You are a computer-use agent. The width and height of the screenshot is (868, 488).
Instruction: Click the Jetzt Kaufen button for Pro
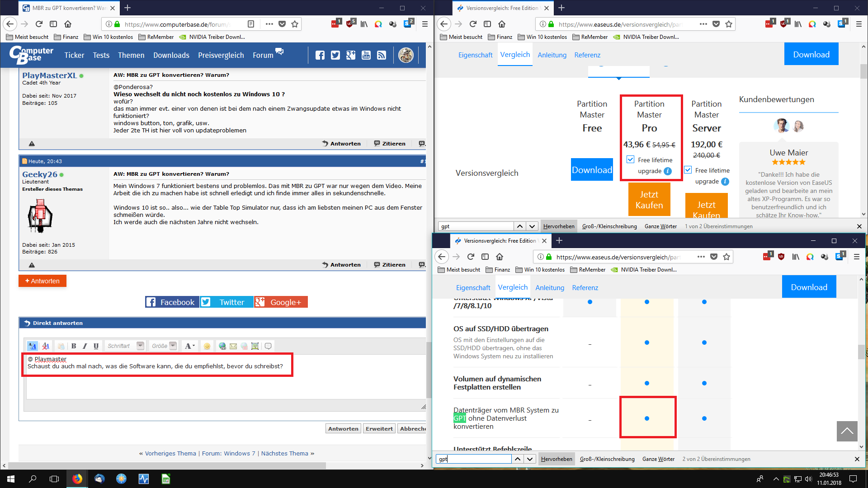[x=649, y=200]
